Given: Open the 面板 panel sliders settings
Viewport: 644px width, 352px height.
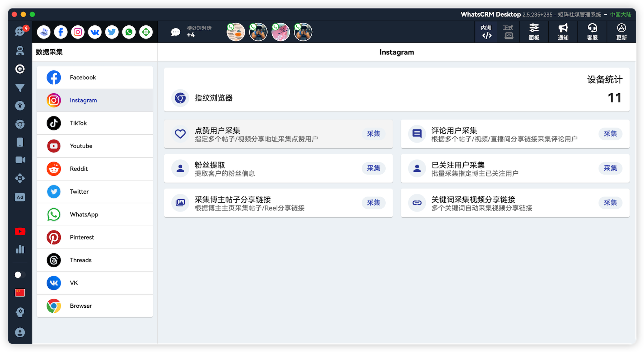Looking at the screenshot, I should [x=534, y=32].
